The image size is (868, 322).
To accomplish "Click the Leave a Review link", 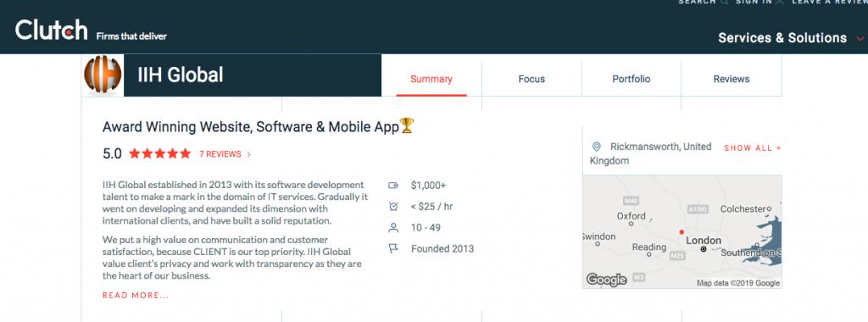I will 830,3.
